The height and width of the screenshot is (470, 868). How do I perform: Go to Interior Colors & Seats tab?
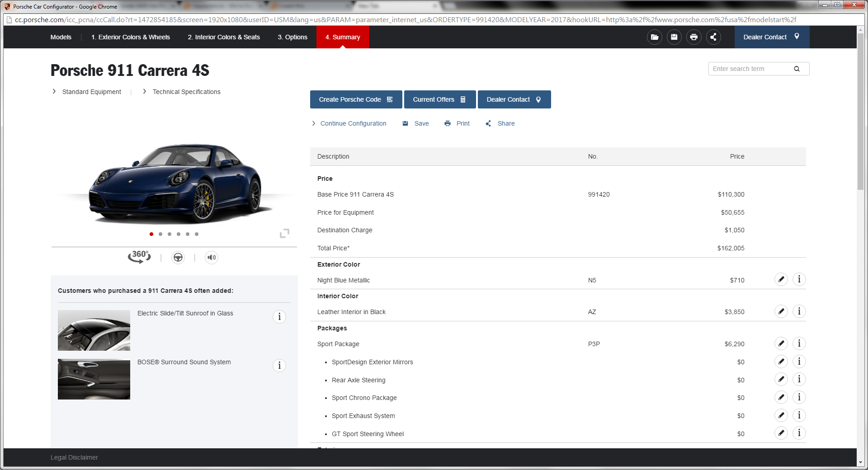[x=224, y=37]
